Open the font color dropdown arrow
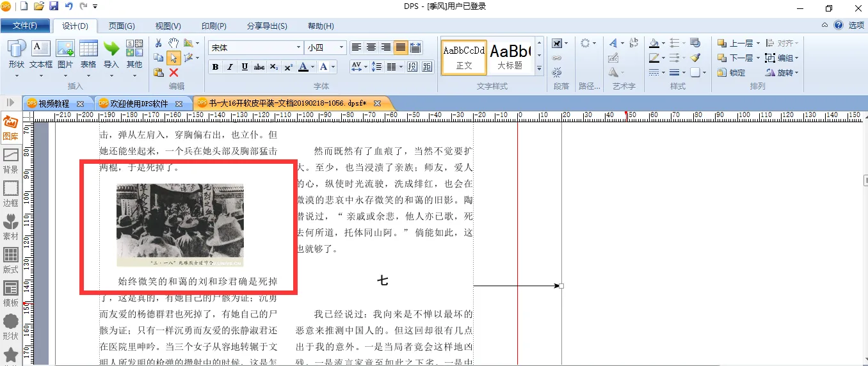 (314, 67)
